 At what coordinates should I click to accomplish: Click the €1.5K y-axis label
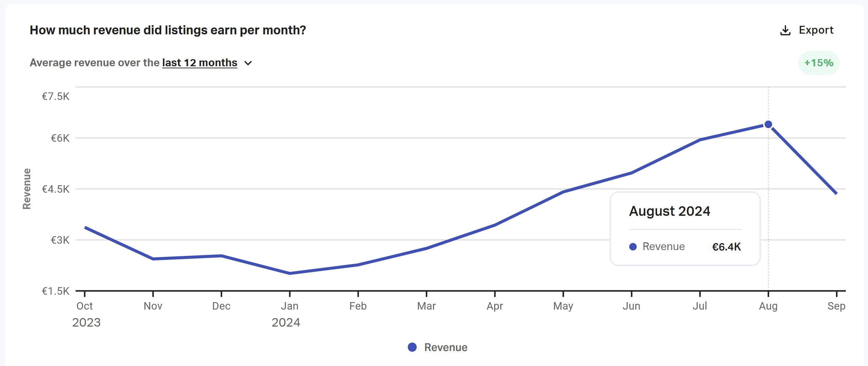coord(55,291)
